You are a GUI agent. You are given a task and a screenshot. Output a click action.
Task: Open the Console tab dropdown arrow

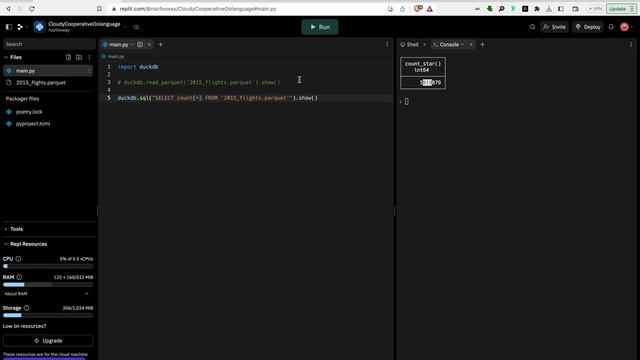462,44
